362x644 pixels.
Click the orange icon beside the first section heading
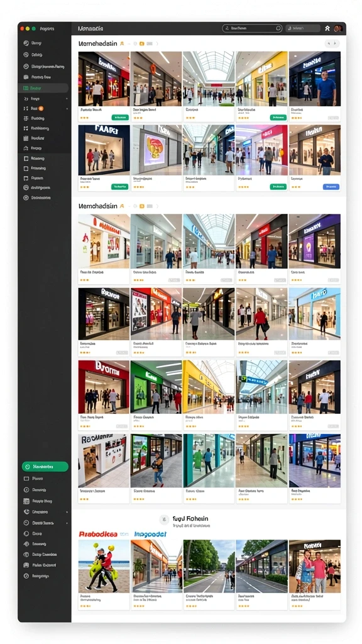click(121, 43)
